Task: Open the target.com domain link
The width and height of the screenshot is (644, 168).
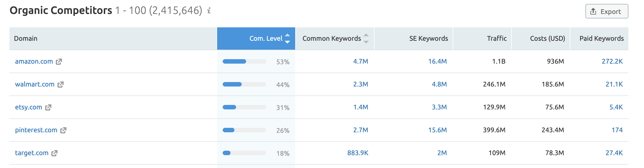Action: (32, 153)
